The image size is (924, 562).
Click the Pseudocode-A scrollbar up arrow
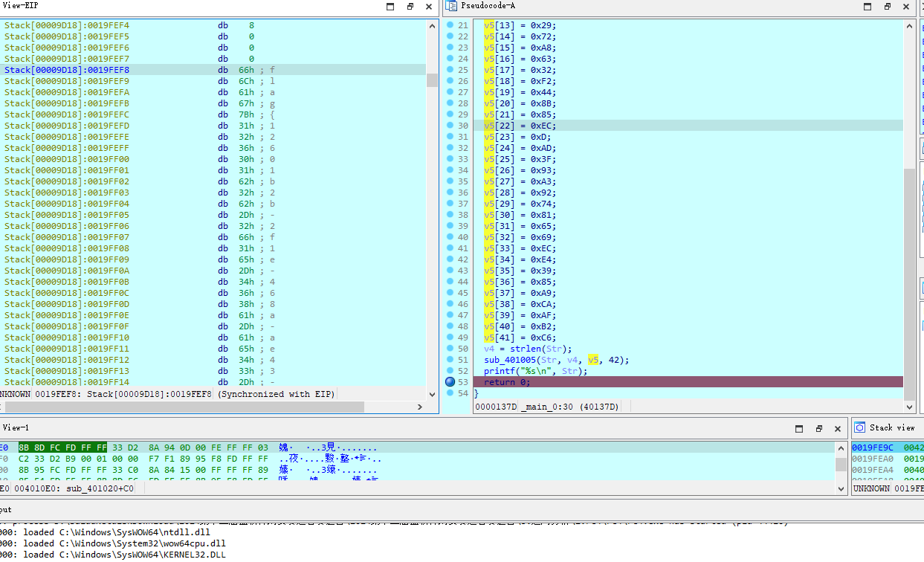click(x=909, y=25)
